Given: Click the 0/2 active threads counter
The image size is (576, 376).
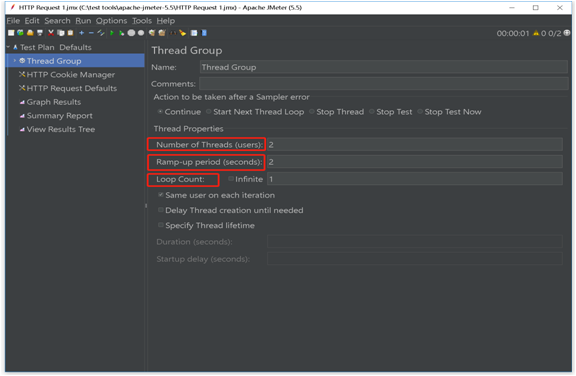Looking at the screenshot, I should click(555, 33).
